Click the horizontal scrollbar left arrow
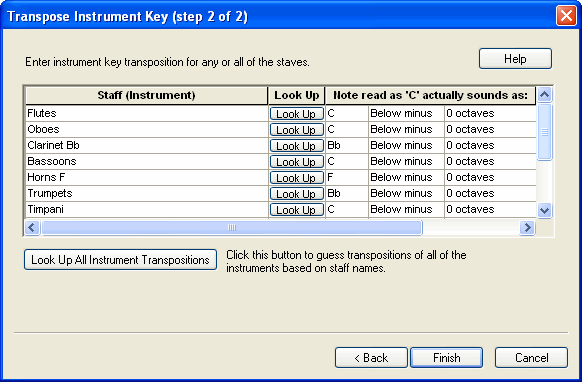The image size is (582, 382). [32, 227]
